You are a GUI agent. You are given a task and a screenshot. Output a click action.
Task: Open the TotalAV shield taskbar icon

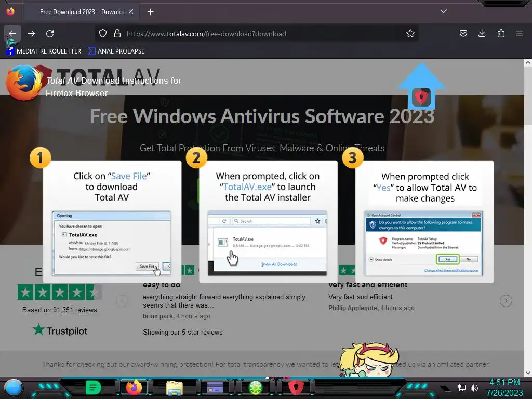(x=296, y=388)
